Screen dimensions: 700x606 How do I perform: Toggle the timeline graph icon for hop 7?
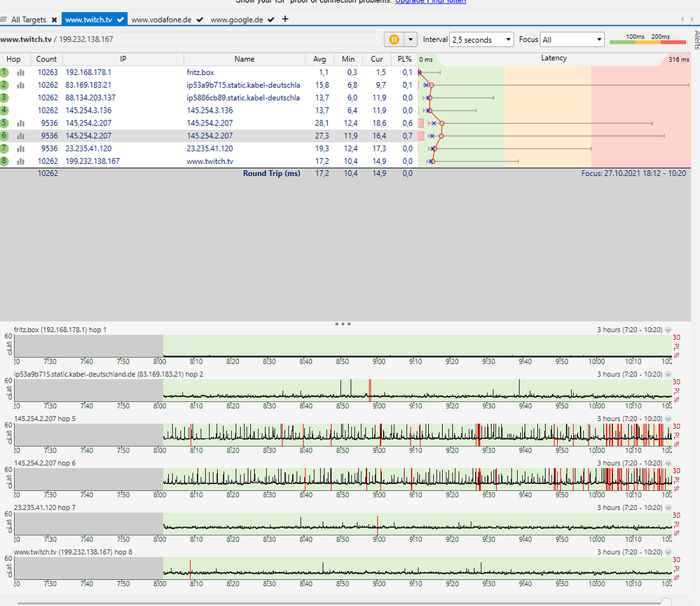coord(21,149)
